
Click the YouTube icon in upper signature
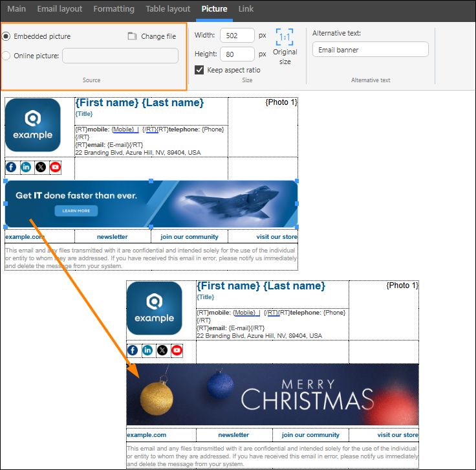pos(55,167)
